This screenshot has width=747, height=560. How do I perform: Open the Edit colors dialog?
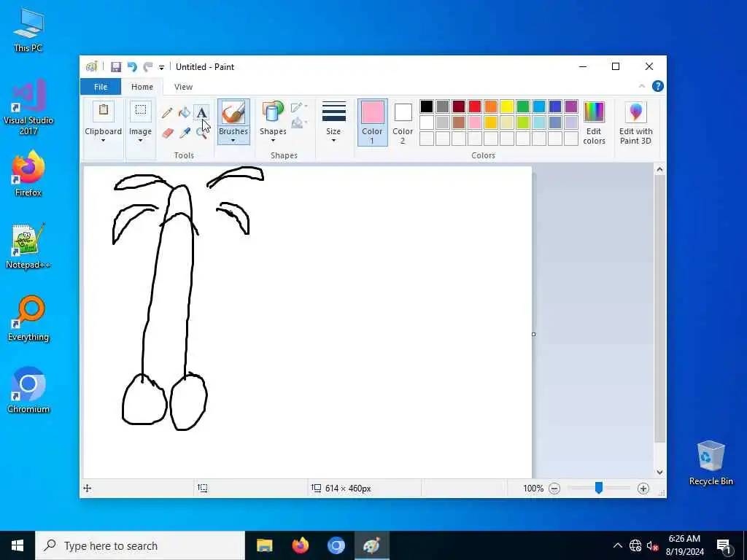(594, 122)
